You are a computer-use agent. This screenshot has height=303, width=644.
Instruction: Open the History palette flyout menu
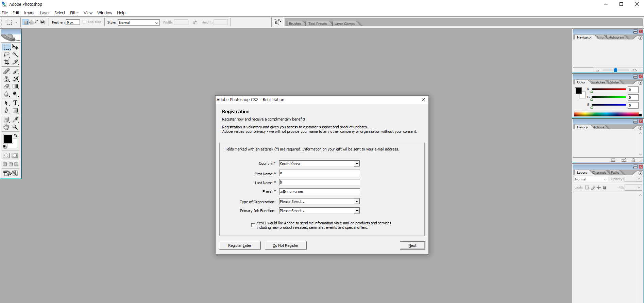[x=640, y=128]
